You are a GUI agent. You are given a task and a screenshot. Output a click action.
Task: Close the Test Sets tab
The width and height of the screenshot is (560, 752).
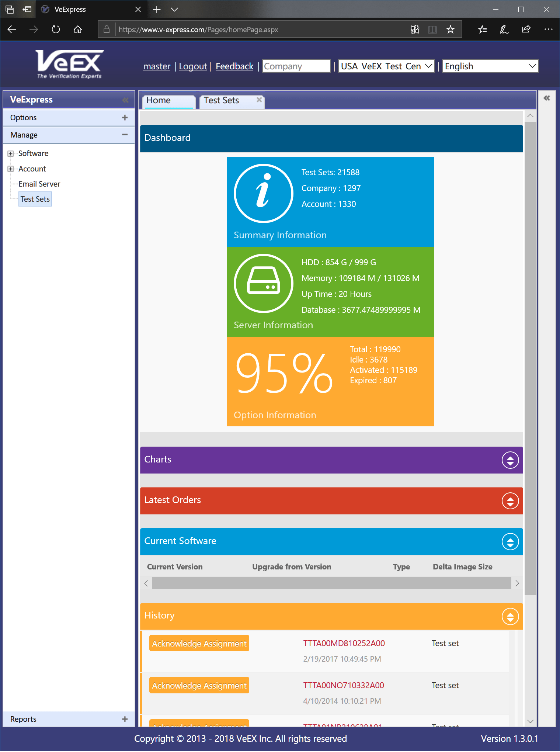[x=259, y=100]
